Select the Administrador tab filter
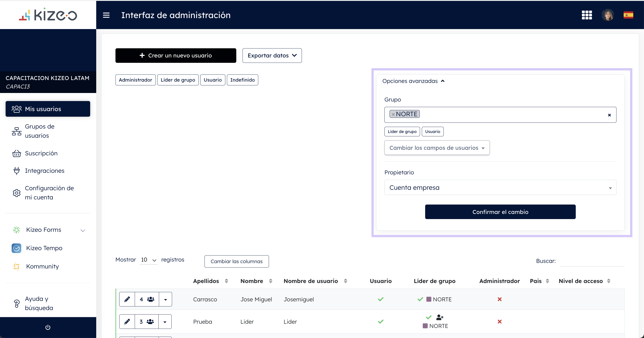Screen dimensions: 644x338 point(135,80)
